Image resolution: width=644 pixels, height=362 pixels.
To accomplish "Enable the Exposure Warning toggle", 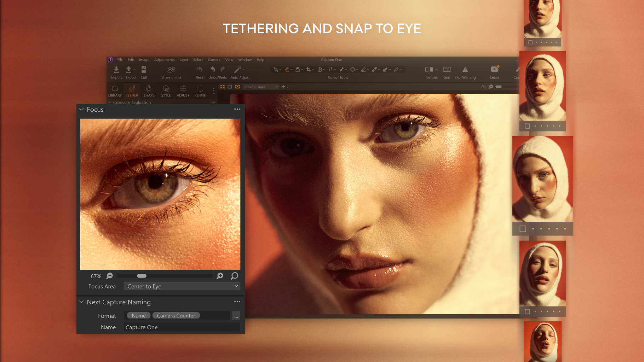I will pyautogui.click(x=465, y=70).
